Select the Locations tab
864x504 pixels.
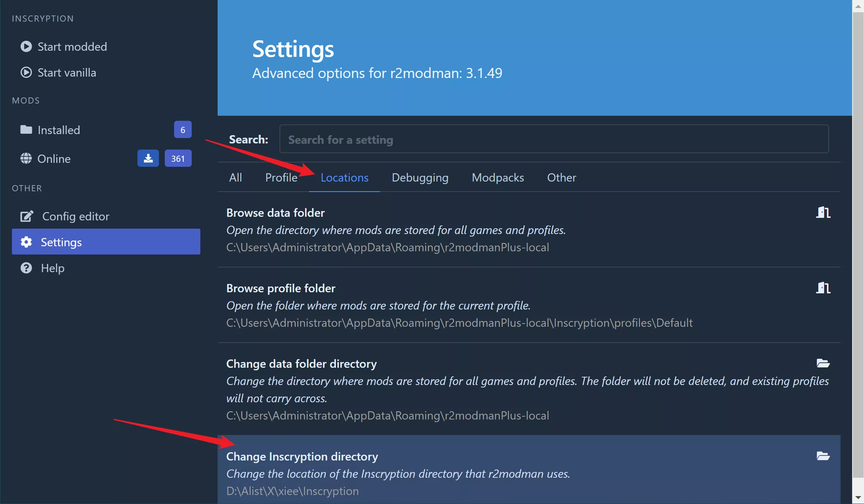(344, 178)
